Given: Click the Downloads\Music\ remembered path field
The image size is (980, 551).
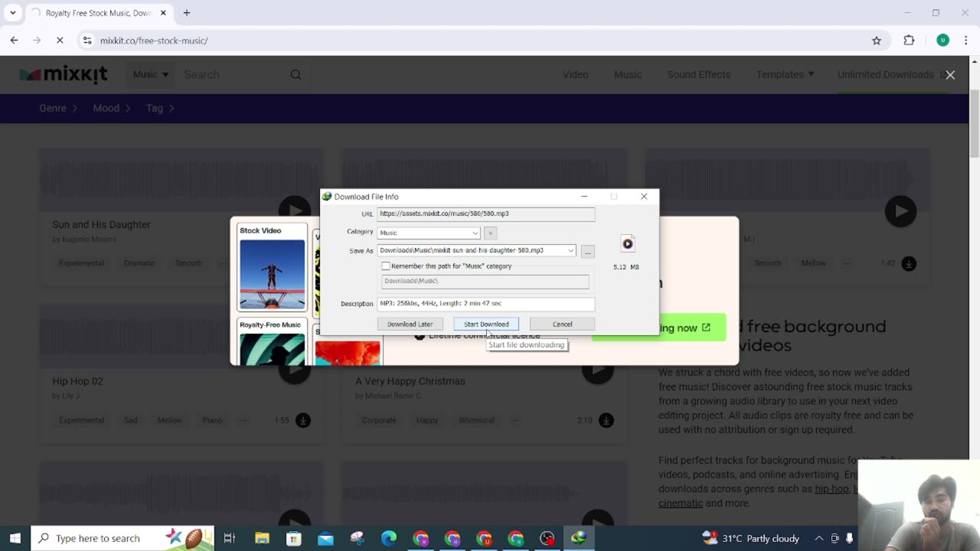Looking at the screenshot, I should (485, 281).
